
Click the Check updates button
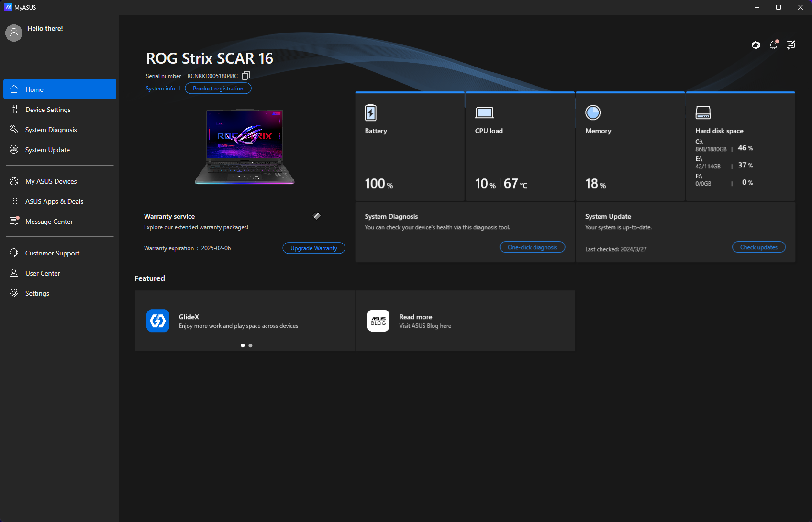pos(759,247)
